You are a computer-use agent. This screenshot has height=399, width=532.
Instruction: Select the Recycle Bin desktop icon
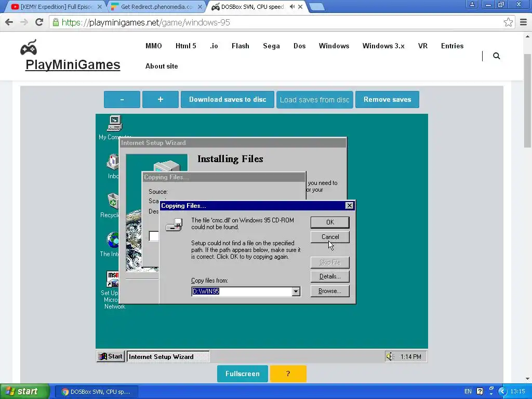(x=113, y=202)
